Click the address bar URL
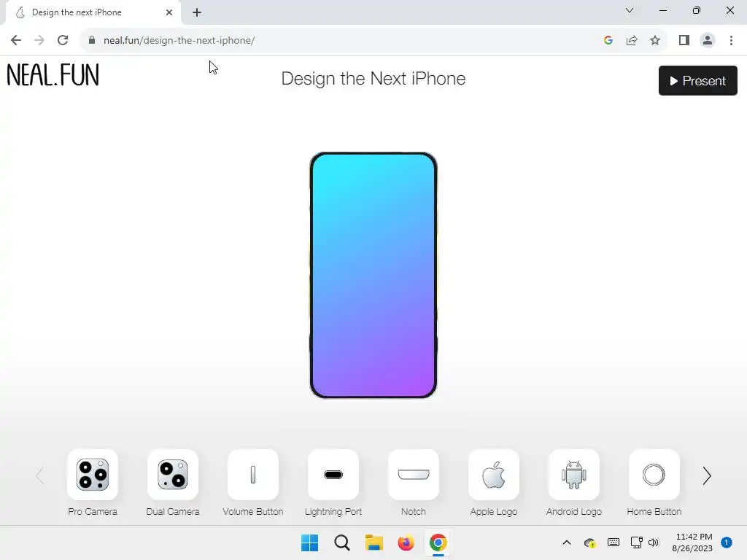The width and height of the screenshot is (747, 560). 179,41
